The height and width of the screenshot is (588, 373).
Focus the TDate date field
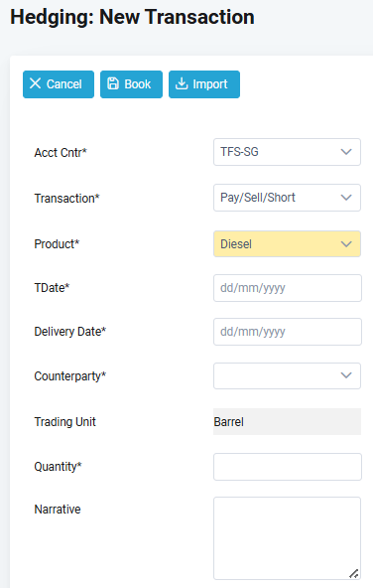pyautogui.click(x=288, y=288)
